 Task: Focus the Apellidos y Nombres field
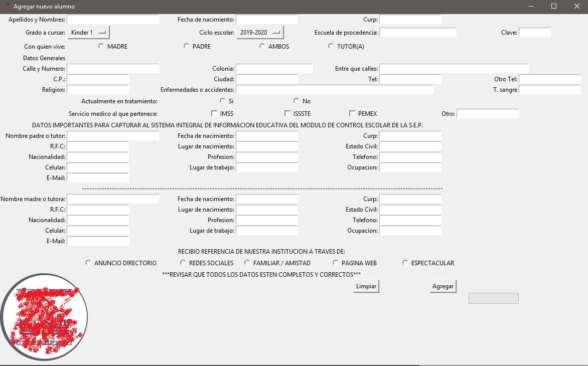113,20
